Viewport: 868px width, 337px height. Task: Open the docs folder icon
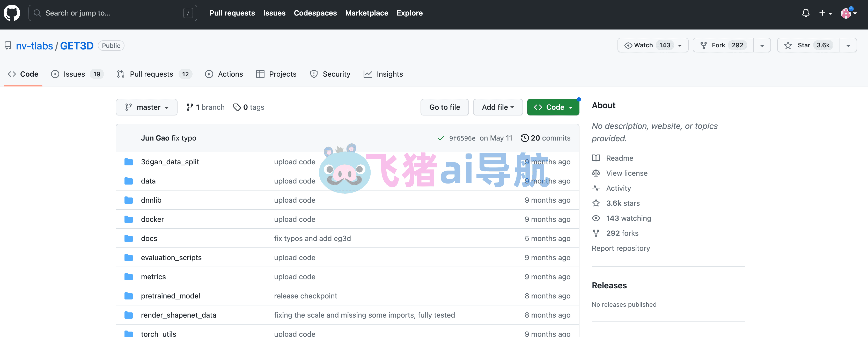(x=128, y=238)
